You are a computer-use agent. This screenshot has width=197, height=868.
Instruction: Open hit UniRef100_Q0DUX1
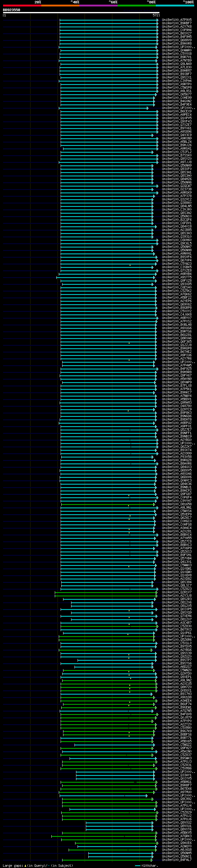177,690
